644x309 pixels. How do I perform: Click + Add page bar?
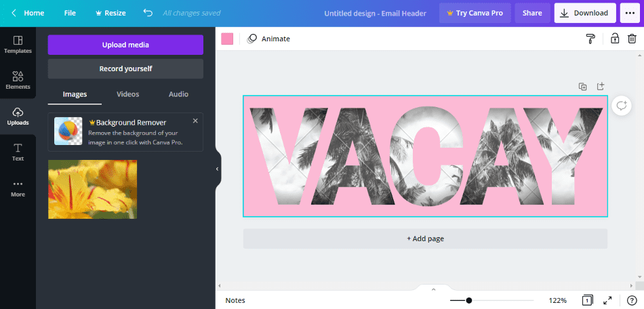(425, 239)
